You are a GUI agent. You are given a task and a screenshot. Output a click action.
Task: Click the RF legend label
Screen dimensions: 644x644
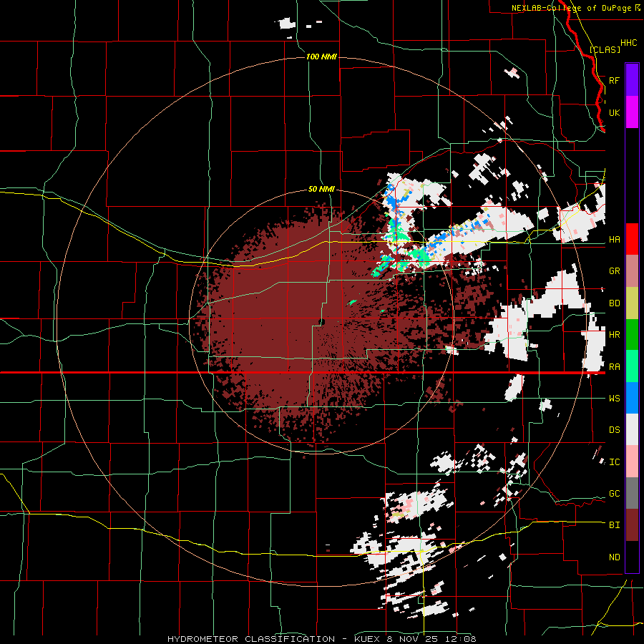tap(614, 80)
